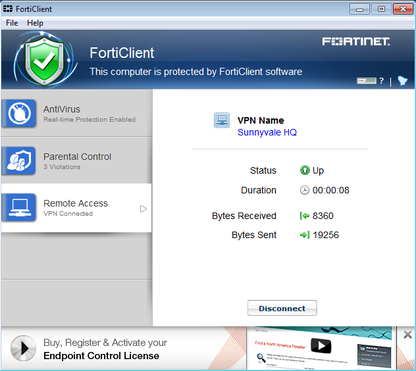The height and width of the screenshot is (371, 416).
Task: Close the Endpoint Control License banner
Action: coord(407,335)
